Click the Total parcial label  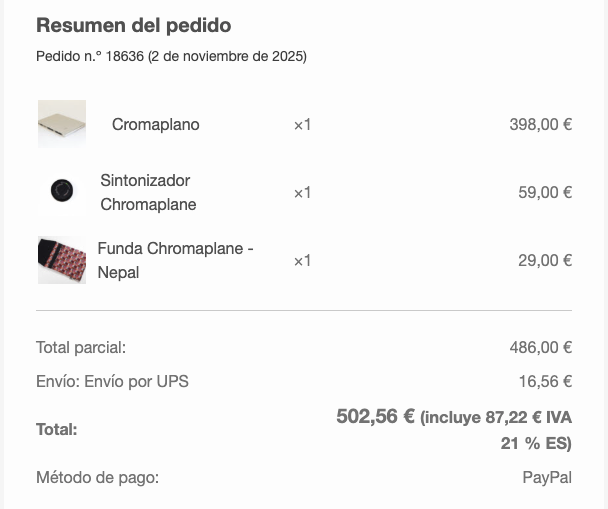[81, 348]
